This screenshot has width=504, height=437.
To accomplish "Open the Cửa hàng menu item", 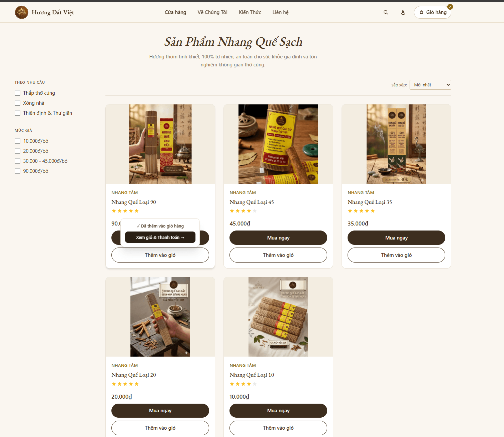I will pyautogui.click(x=175, y=12).
